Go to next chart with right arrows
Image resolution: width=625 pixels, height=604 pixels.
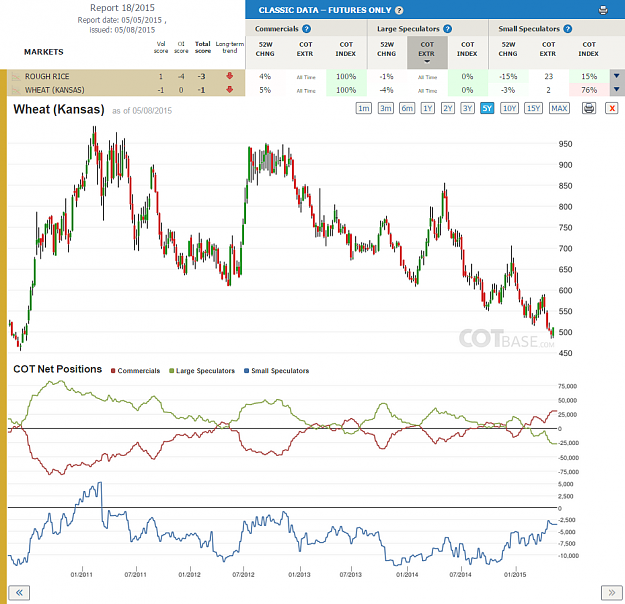(611, 593)
